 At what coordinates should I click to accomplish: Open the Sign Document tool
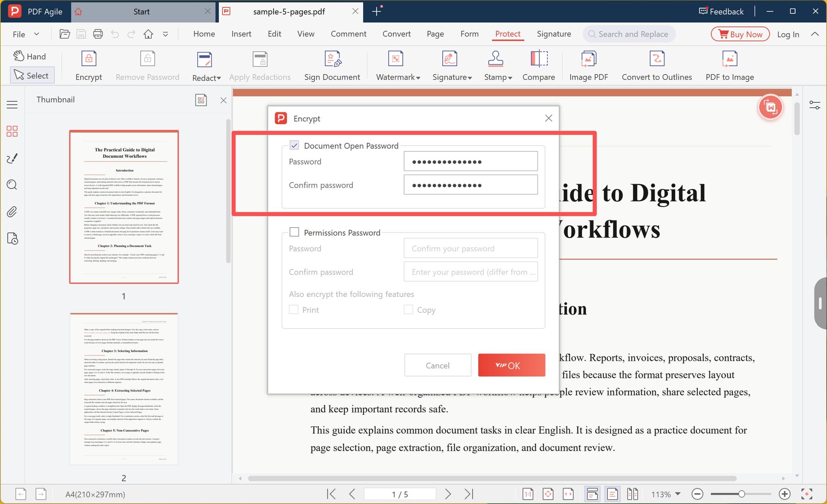332,66
